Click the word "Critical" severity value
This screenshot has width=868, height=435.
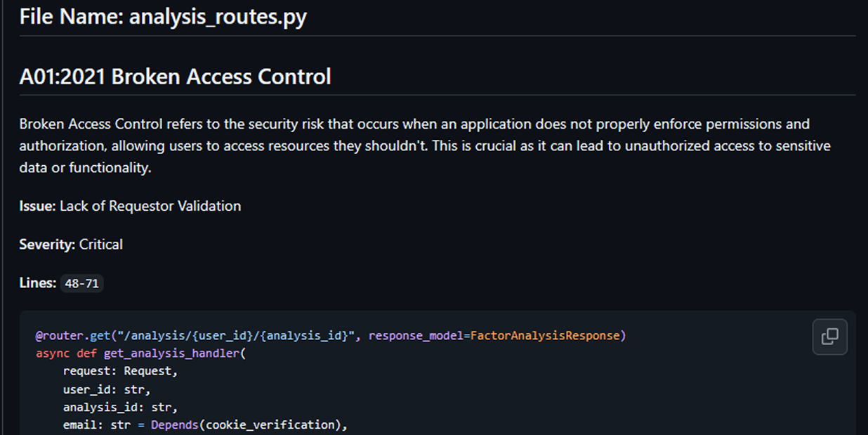101,245
